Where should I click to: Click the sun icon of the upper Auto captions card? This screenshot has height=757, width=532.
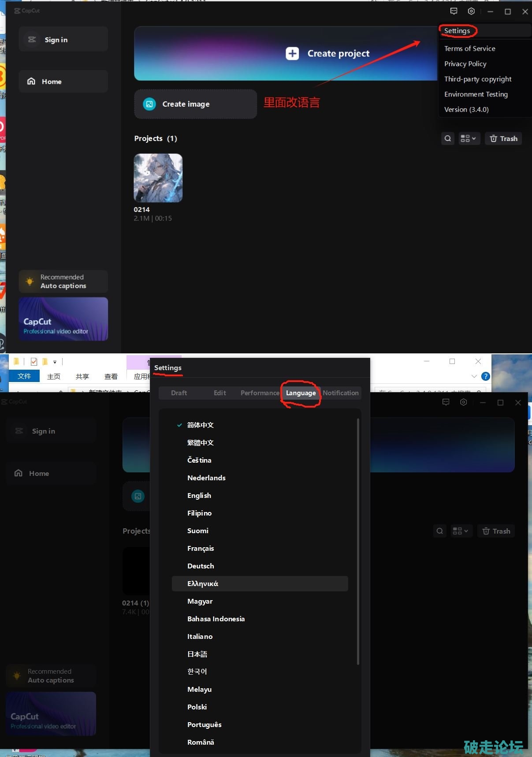point(30,281)
